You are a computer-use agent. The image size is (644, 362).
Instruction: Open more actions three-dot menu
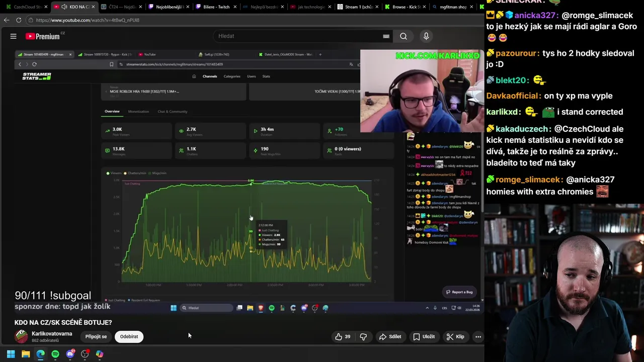(478, 337)
